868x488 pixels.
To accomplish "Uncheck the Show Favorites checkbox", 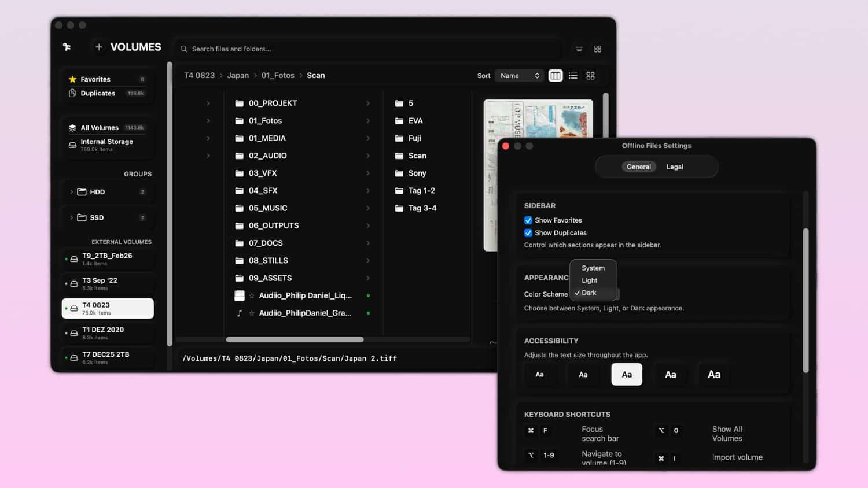I will (528, 220).
